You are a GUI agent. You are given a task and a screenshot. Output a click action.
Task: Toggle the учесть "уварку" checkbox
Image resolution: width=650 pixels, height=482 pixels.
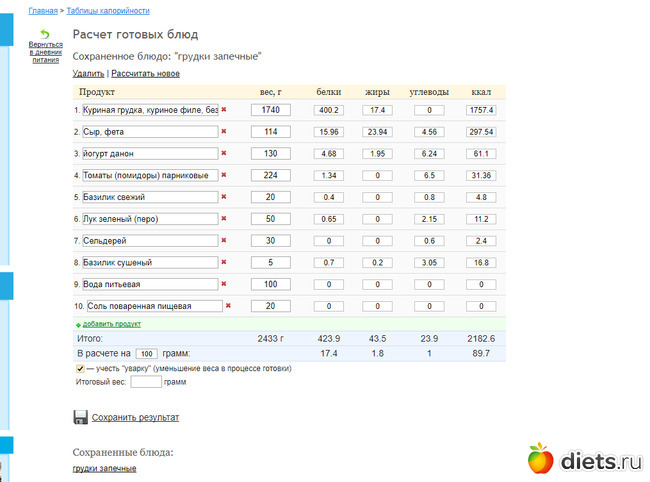pyautogui.click(x=80, y=368)
